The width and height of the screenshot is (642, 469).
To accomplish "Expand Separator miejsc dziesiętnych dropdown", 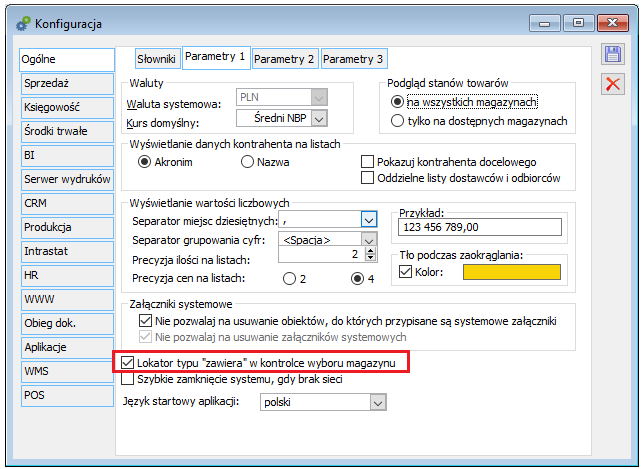I will pyautogui.click(x=369, y=220).
